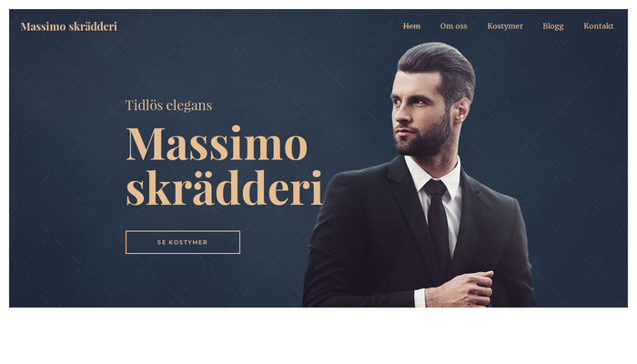This screenshot has height=364, width=637.
Task: Click the suit jacket lapel
Action: (410, 211)
